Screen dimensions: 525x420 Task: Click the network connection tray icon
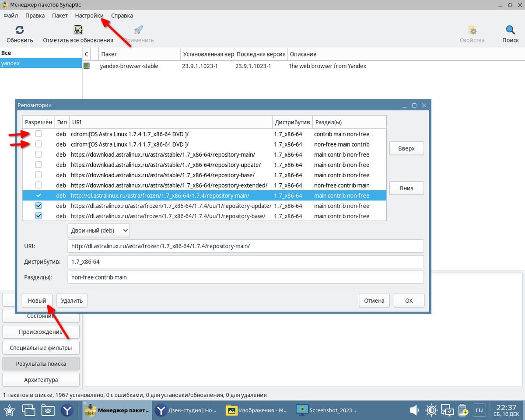[x=448, y=410]
